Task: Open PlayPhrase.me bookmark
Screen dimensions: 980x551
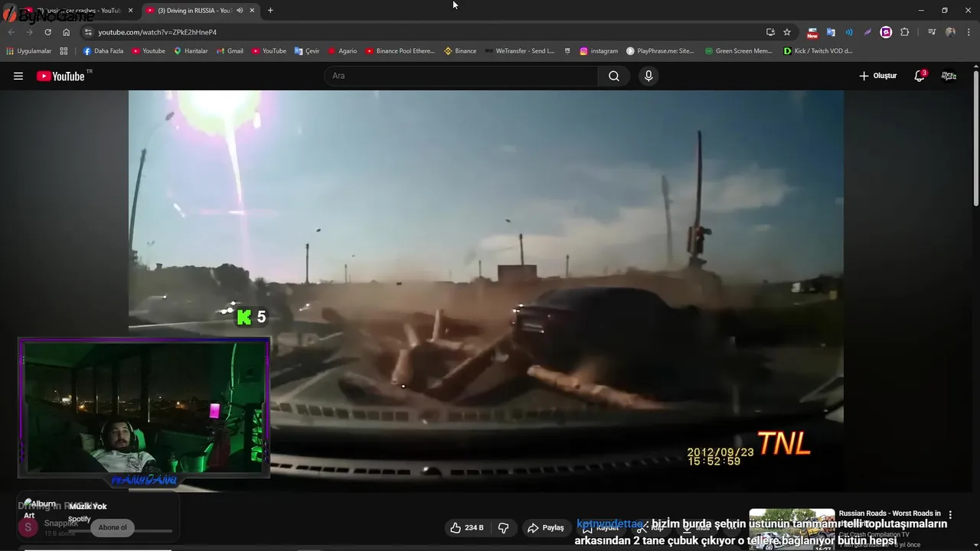Action: (x=660, y=51)
